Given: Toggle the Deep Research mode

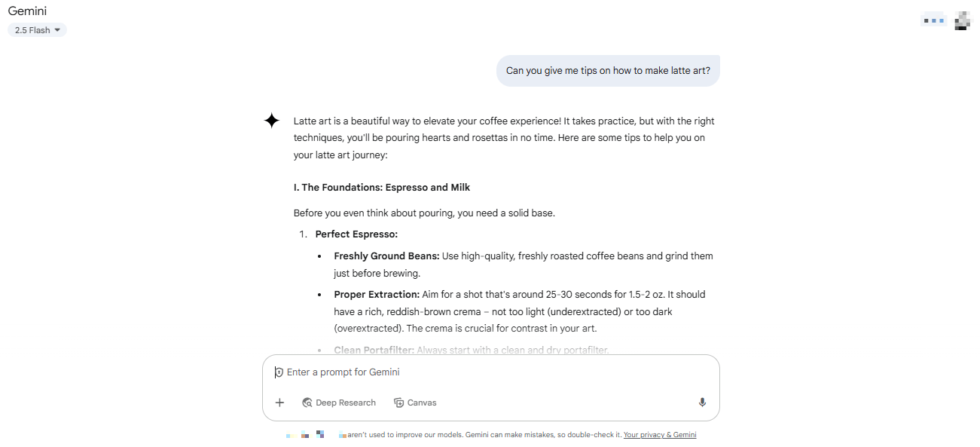Looking at the screenshot, I should (339, 403).
